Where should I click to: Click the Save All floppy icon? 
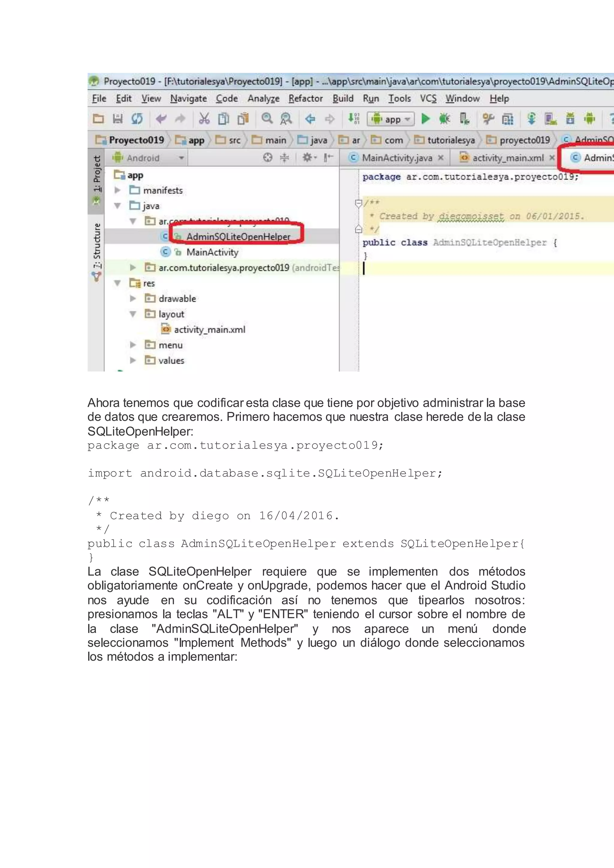click(x=118, y=119)
